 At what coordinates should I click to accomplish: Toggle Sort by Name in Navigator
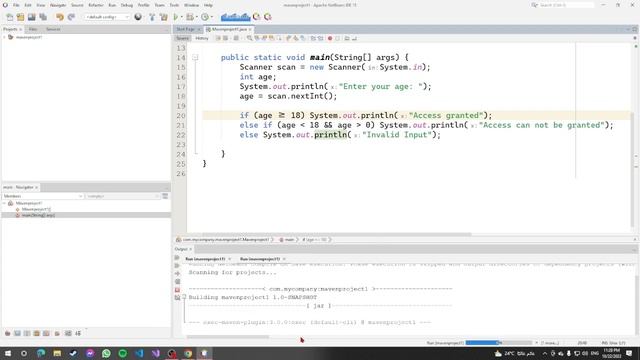[68, 333]
